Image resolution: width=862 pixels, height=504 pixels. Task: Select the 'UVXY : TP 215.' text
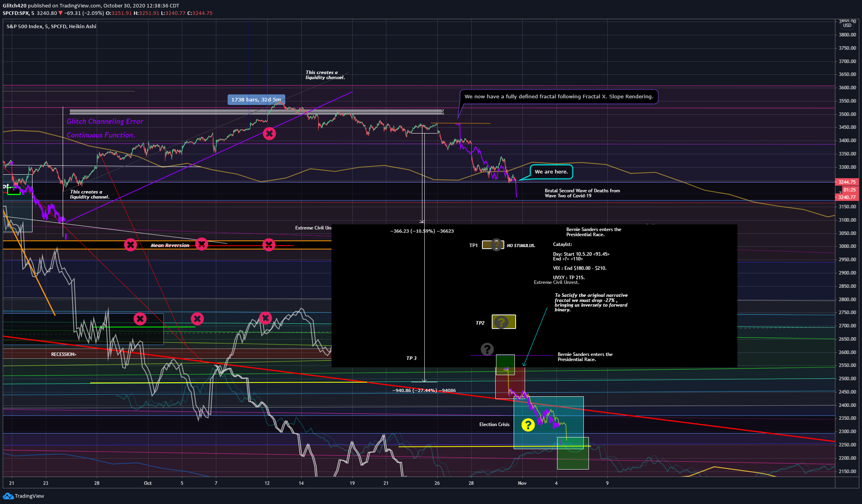pos(569,278)
